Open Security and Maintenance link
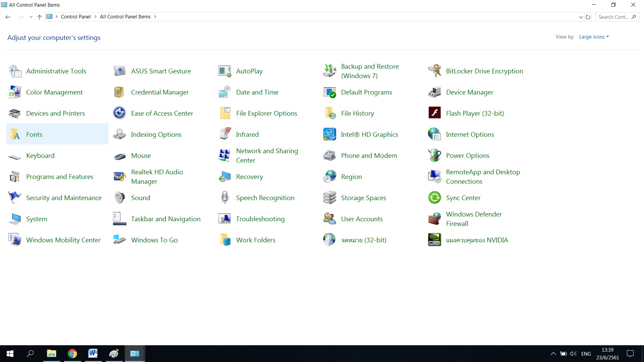Viewport: 644px width, 362px height. coord(64,198)
